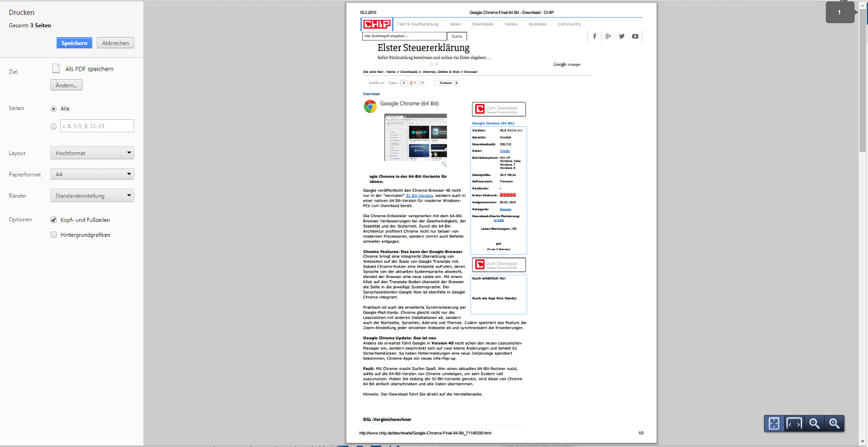Expand the Papierformat dropdown set to A4
This screenshot has width=868, height=447.
click(x=92, y=174)
